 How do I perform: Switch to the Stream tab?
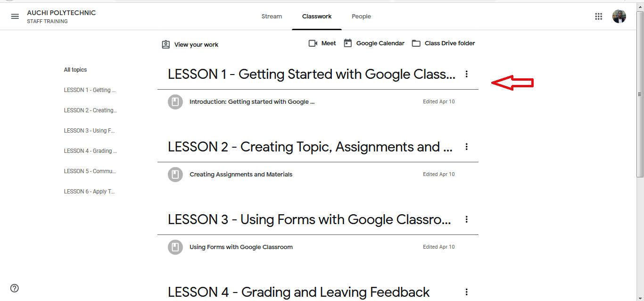point(272,17)
